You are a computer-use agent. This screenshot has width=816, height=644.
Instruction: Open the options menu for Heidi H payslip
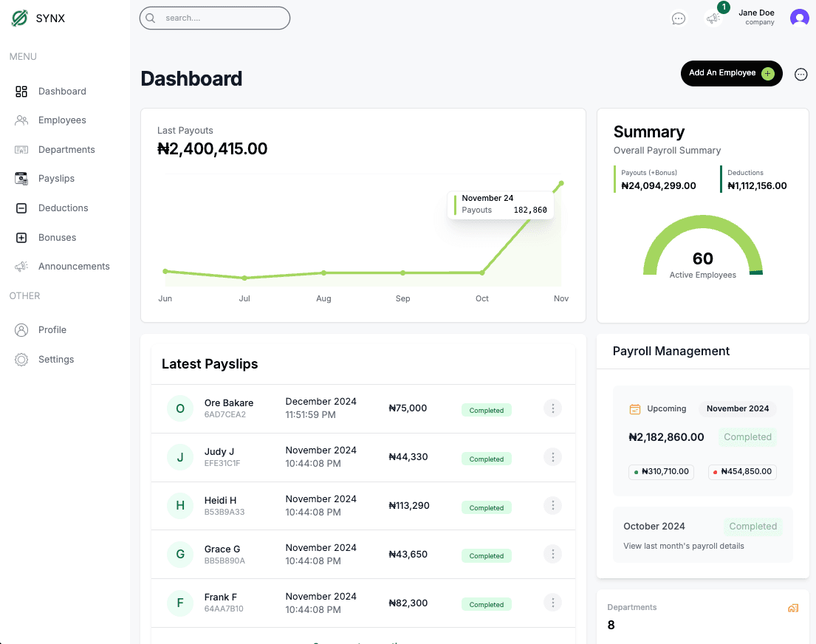[x=552, y=506]
